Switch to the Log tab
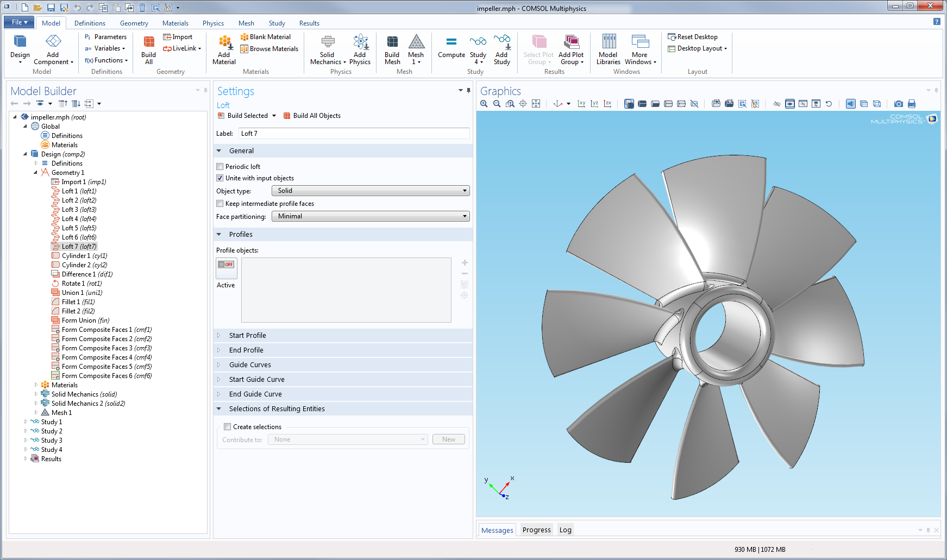The image size is (947, 560). tap(565, 530)
